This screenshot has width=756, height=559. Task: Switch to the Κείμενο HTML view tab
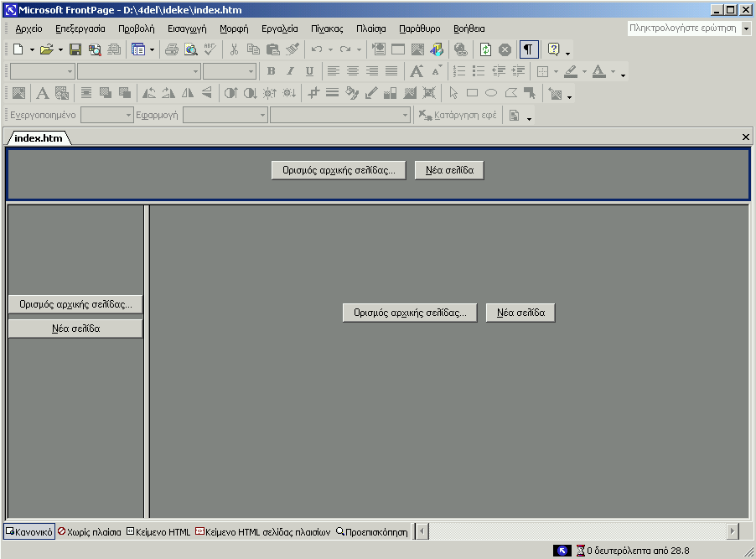click(158, 532)
